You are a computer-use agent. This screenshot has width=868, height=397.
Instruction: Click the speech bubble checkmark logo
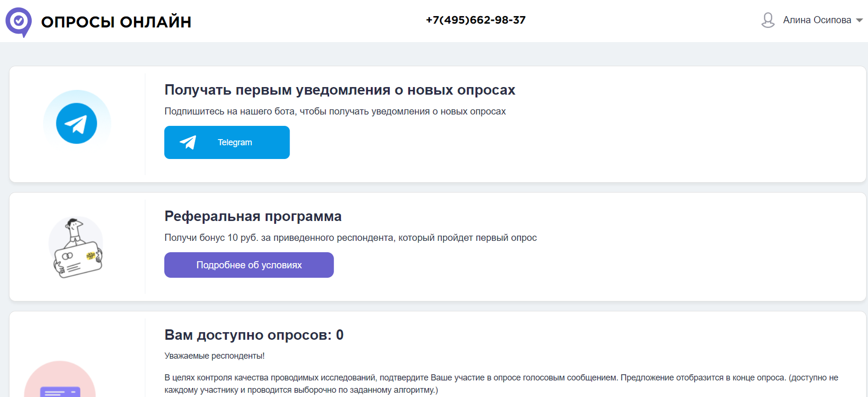pyautogui.click(x=18, y=21)
